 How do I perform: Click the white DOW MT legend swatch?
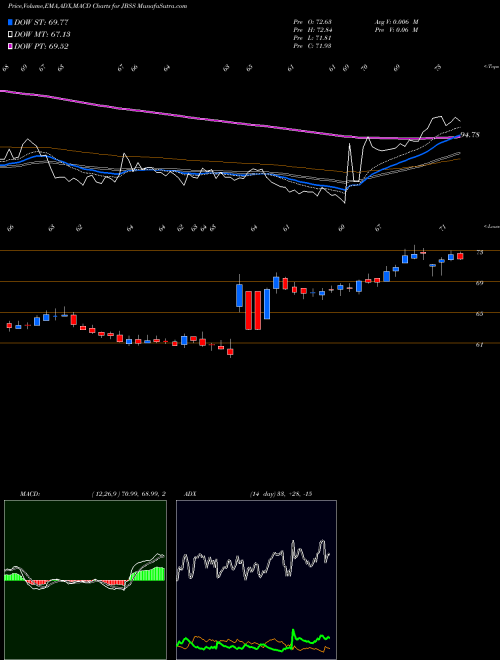[x=11, y=35]
